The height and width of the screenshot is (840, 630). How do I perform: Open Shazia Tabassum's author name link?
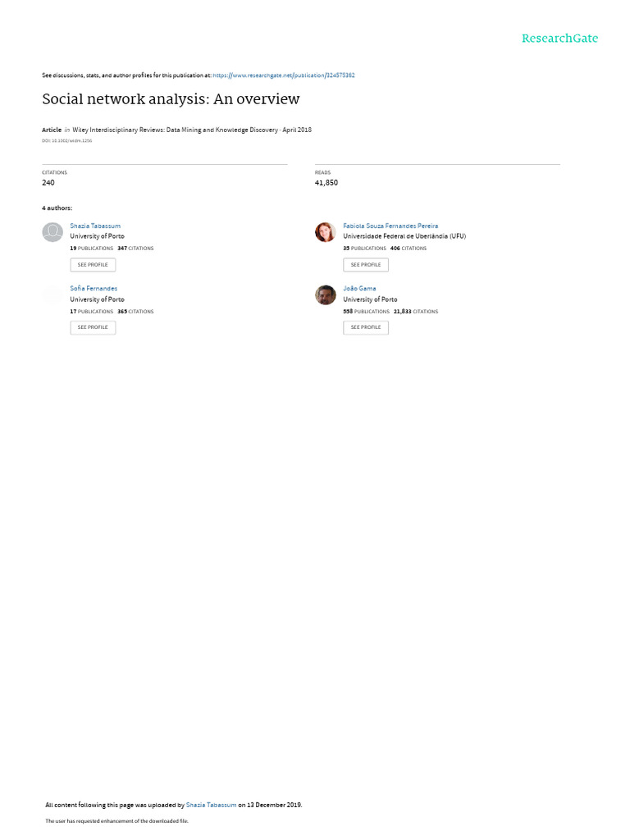pos(95,226)
